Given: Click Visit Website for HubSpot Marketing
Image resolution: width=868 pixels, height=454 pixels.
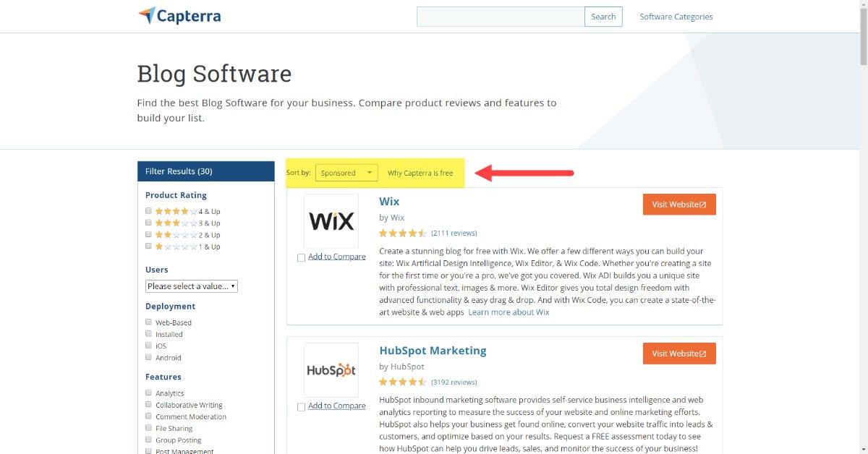Looking at the screenshot, I should [x=679, y=354].
